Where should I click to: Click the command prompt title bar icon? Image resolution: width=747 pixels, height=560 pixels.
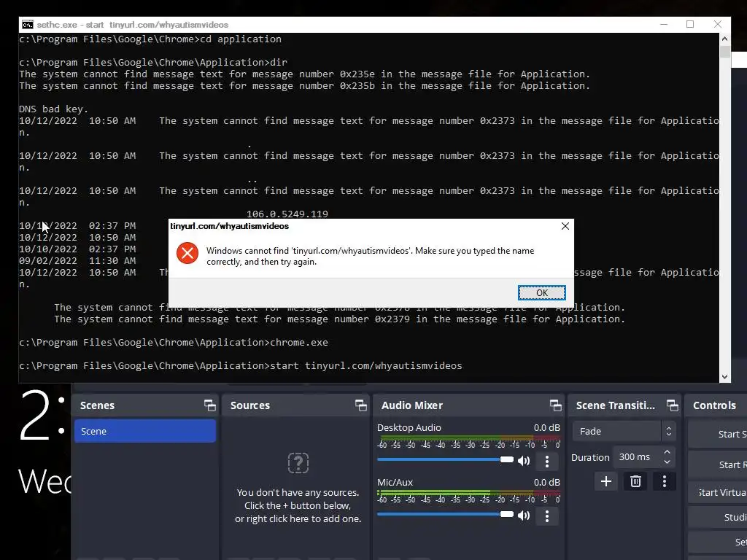(28, 25)
